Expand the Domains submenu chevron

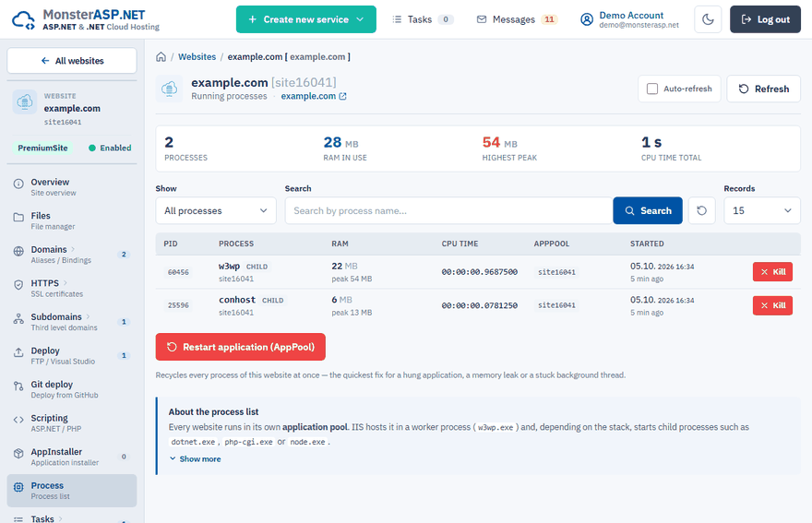point(73,250)
